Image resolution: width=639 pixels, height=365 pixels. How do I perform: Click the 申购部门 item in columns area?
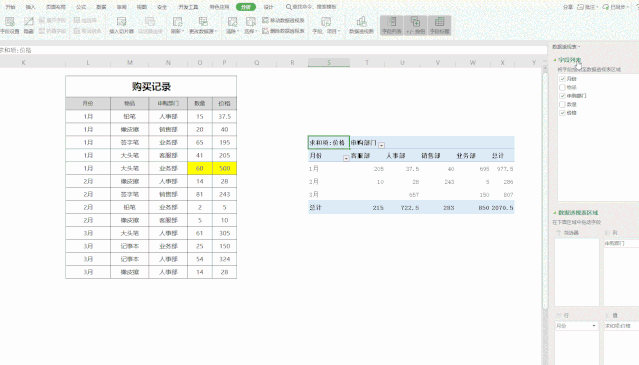pyautogui.click(x=621, y=243)
